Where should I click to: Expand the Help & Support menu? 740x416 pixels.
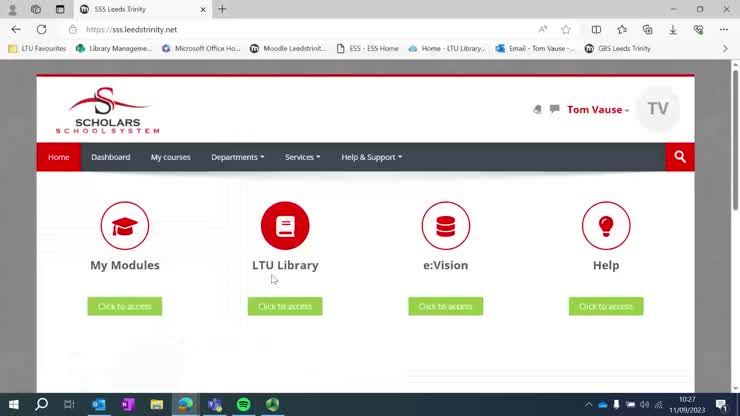coord(372,157)
